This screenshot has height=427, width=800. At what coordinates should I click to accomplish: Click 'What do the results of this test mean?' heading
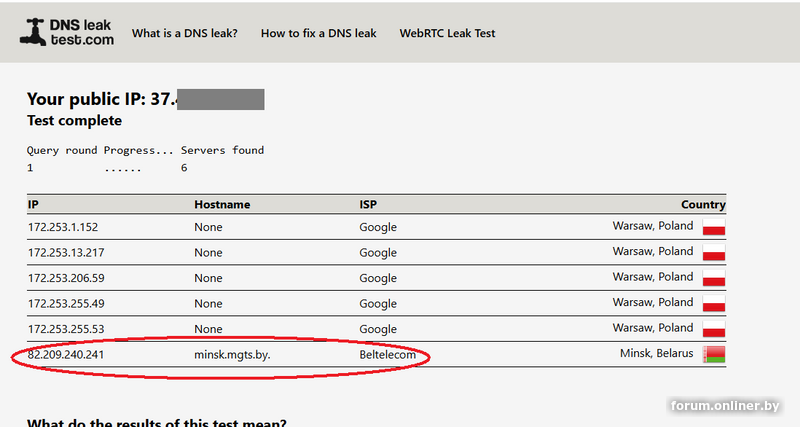pyautogui.click(x=157, y=422)
